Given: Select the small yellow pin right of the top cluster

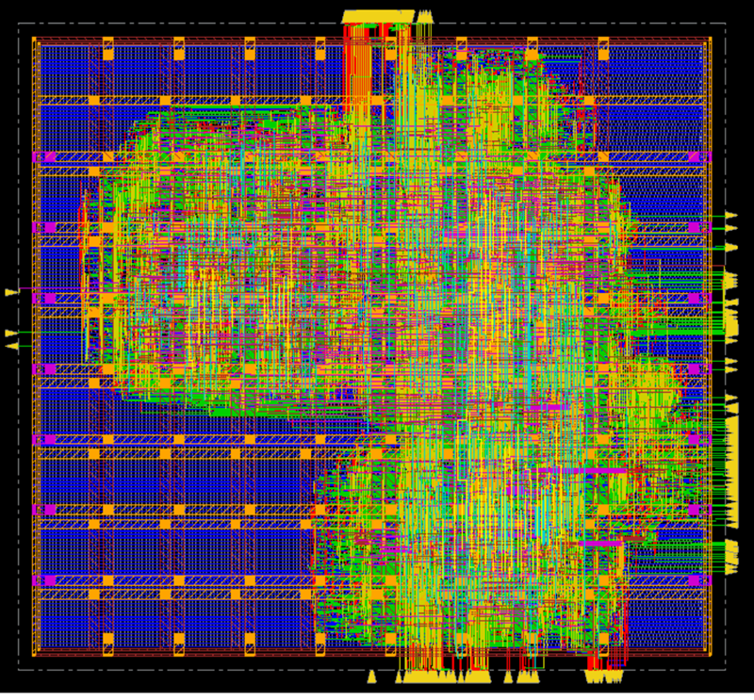Looking at the screenshot, I should click(x=424, y=17).
